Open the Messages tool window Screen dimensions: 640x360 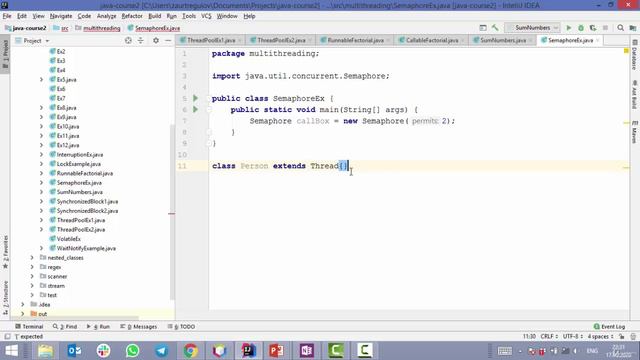click(x=139, y=327)
